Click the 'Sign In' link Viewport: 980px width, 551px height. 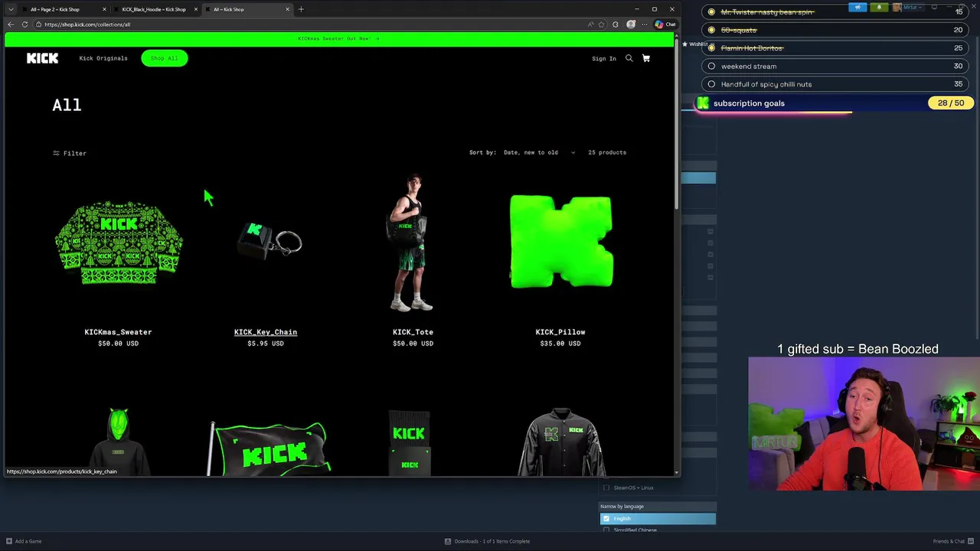[x=604, y=59]
